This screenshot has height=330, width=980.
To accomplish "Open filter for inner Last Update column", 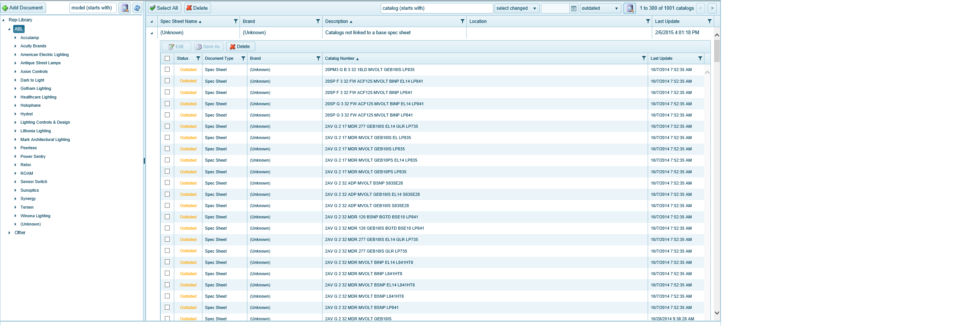I will tap(700, 59).
